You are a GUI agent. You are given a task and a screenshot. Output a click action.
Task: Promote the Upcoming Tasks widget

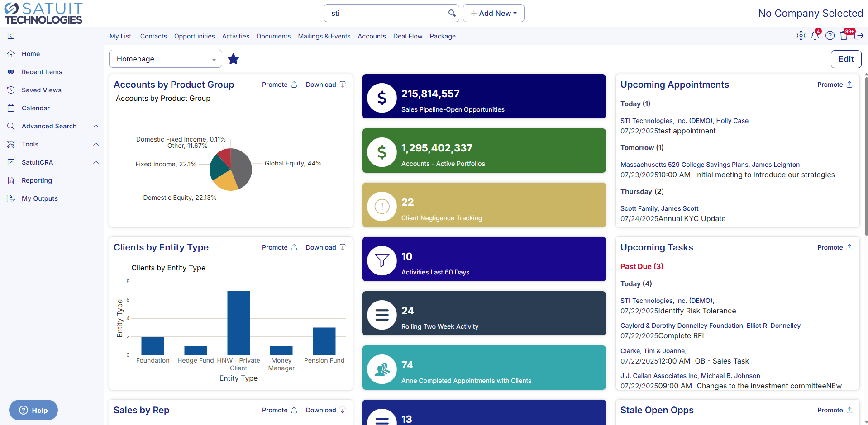click(835, 247)
